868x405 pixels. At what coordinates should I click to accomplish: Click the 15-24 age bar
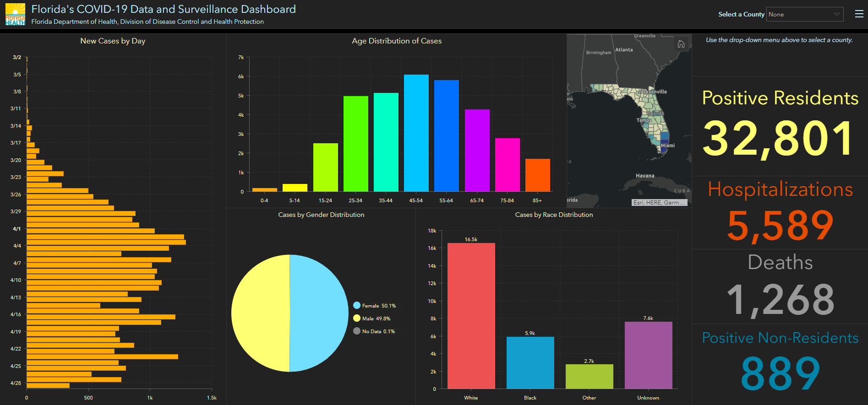pos(326,167)
